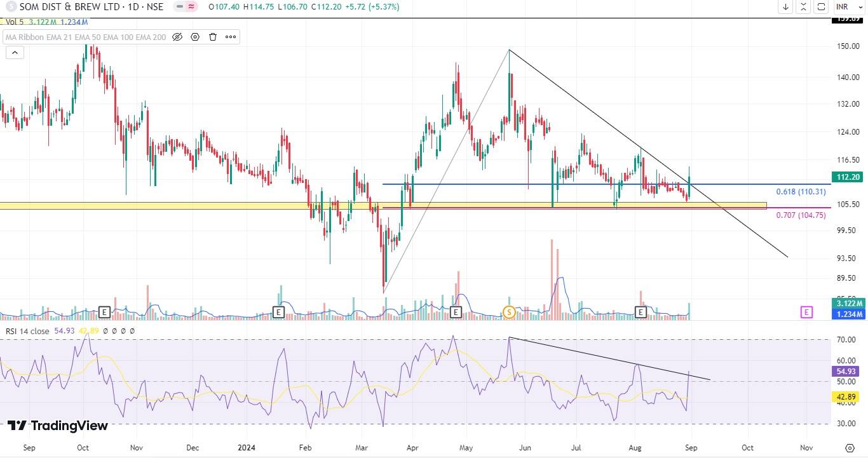Screen dimensions: 868x458
Task: Open chart time axis settings gear
Action: pos(850,448)
